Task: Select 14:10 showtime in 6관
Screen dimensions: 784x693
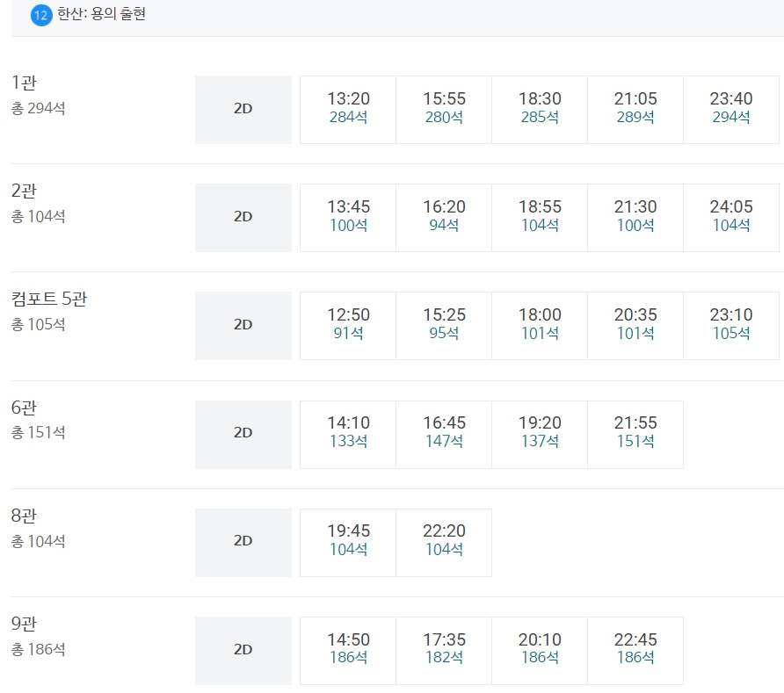Action: [348, 435]
